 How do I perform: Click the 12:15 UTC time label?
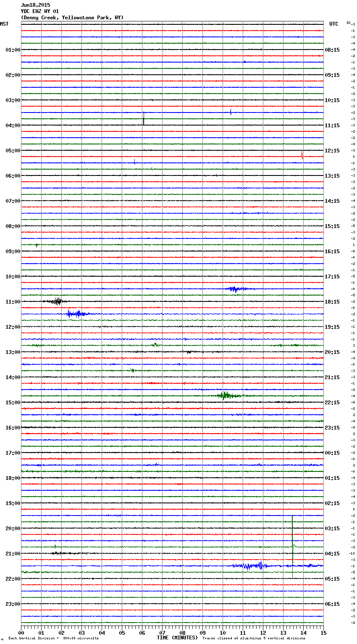coord(332,151)
